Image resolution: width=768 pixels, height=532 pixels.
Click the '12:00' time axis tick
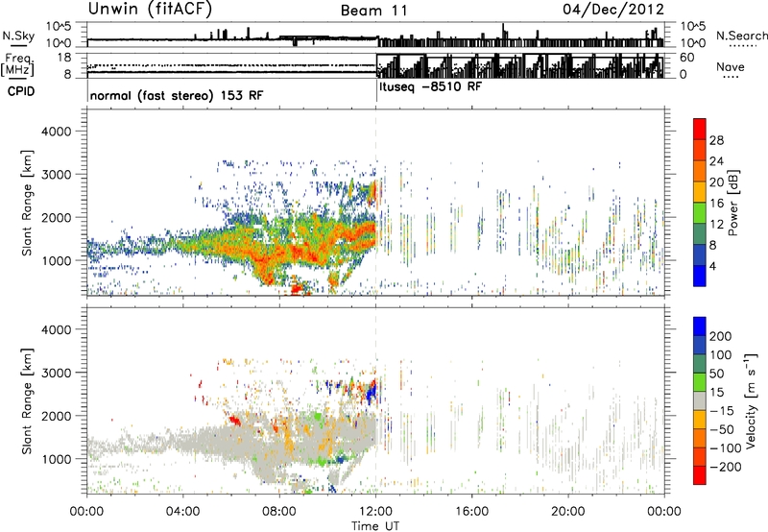click(375, 512)
